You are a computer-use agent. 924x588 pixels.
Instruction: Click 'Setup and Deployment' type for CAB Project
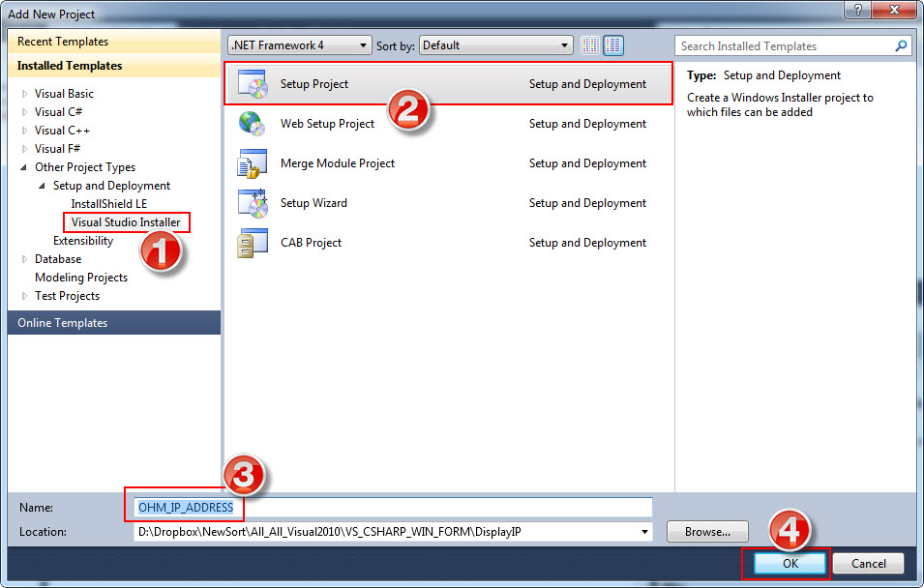pyautogui.click(x=587, y=243)
